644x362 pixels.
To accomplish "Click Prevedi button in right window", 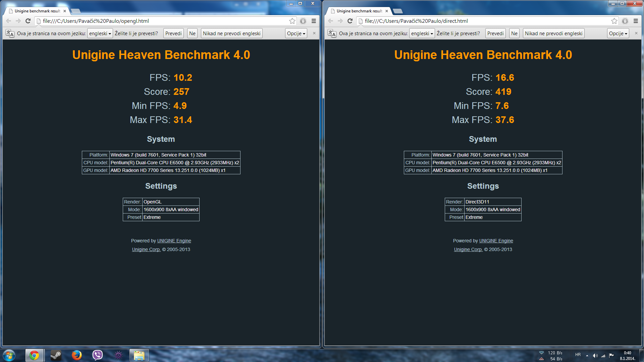I will [495, 34].
